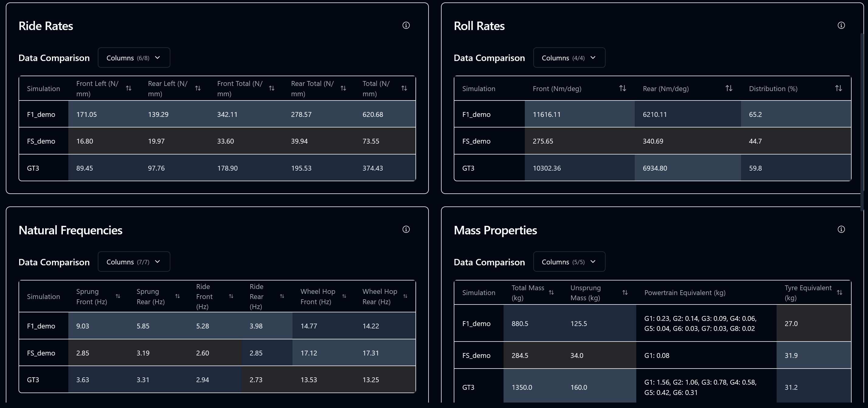Open Mass Properties Columns (5/5) dropdown

[x=569, y=262]
